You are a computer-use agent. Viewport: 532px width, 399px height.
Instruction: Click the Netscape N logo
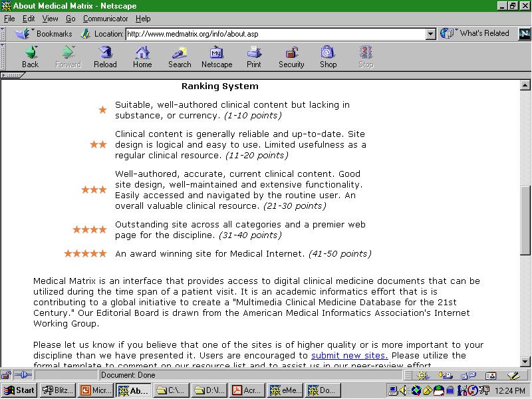coord(524,34)
